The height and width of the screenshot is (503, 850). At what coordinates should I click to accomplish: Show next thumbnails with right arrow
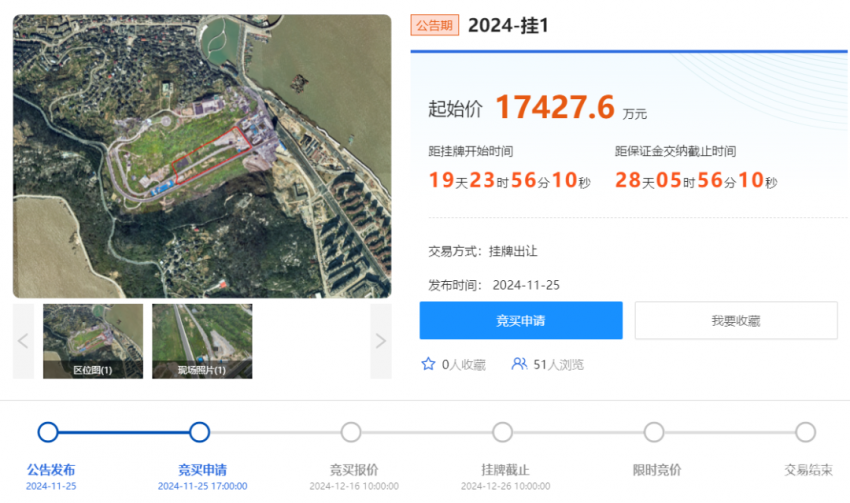point(381,341)
